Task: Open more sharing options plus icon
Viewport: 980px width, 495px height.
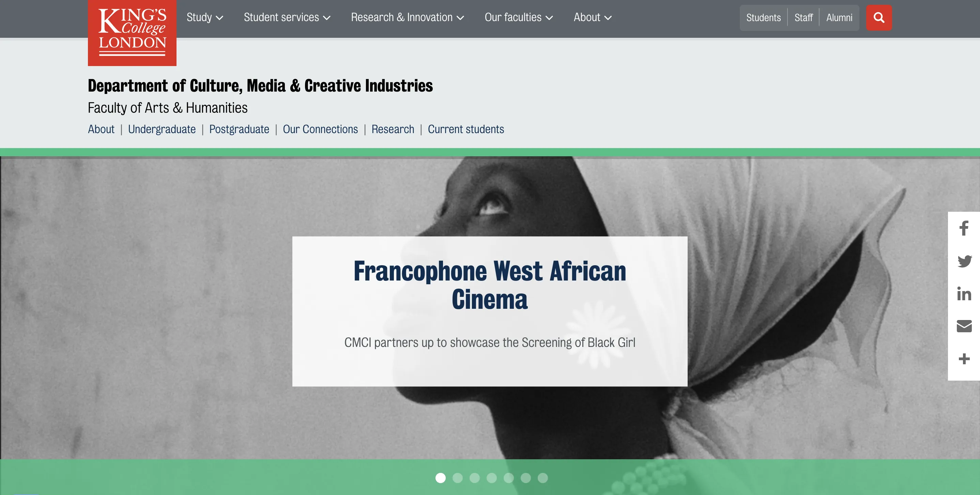Action: tap(964, 359)
